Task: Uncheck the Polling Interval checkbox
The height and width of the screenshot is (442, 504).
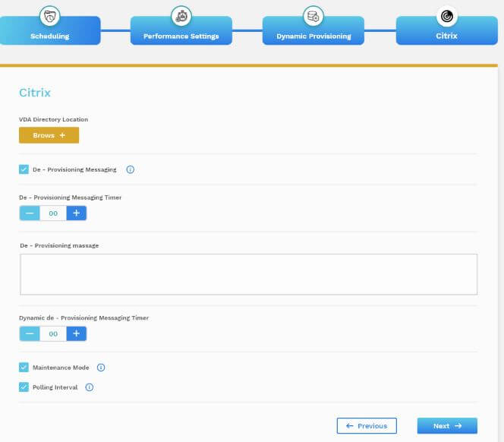Action: point(24,387)
